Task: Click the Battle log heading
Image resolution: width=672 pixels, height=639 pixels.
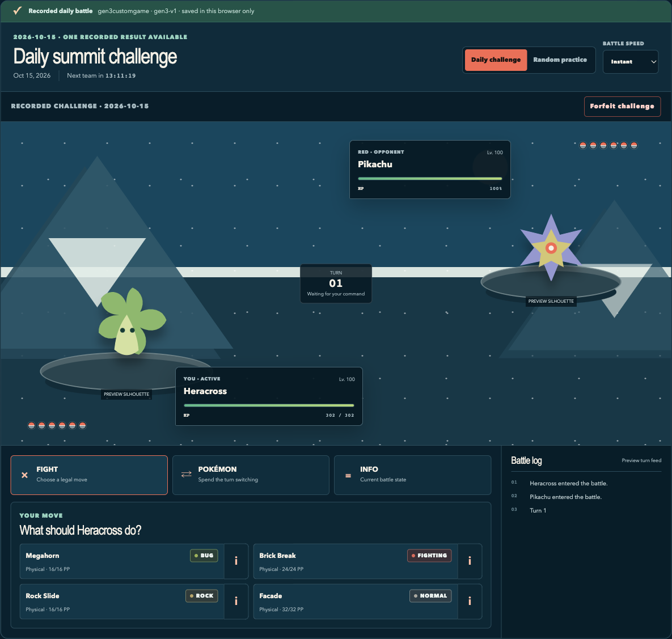Action: pyautogui.click(x=526, y=460)
